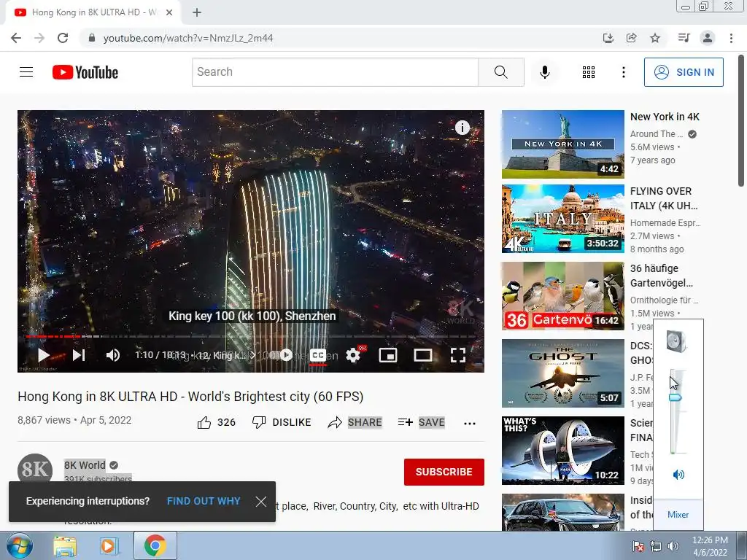Open the 36 Gartenvögel video thumbnail

click(x=562, y=296)
